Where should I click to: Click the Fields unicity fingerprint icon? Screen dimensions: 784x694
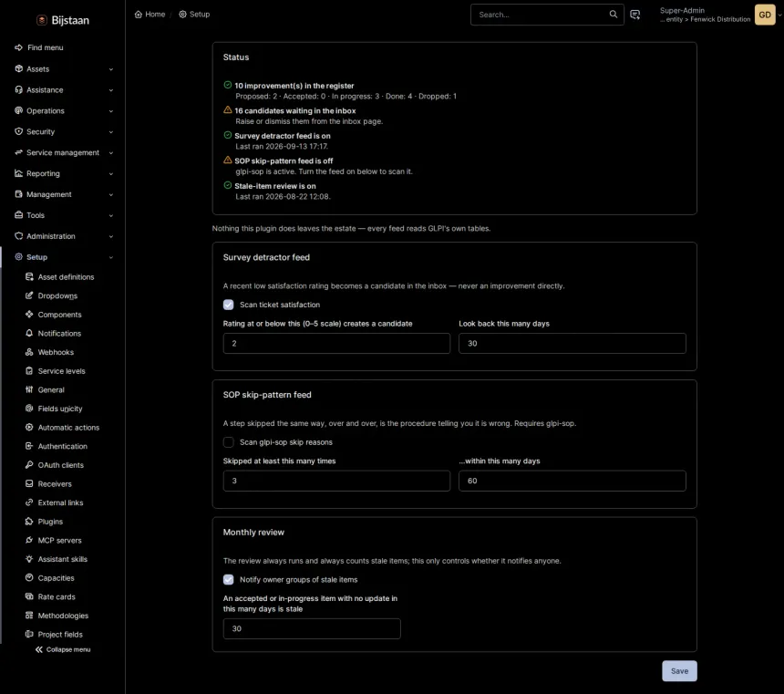click(x=29, y=409)
